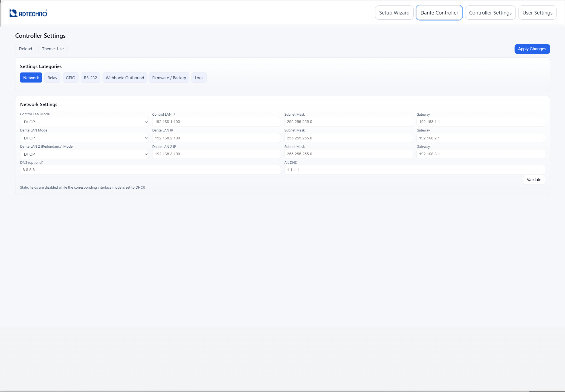Viewport: 565px width, 392px height.
Task: Open the Control LAN Mode dropdown
Action: 84,122
